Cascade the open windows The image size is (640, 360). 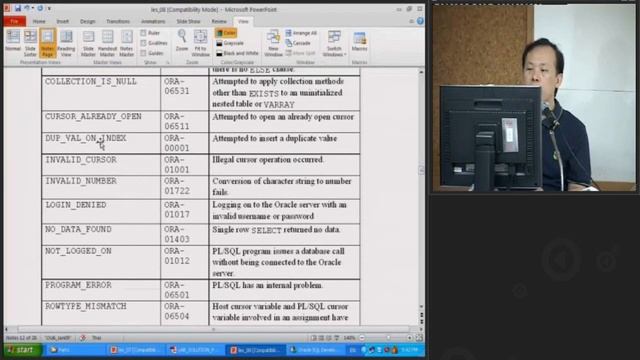point(298,43)
